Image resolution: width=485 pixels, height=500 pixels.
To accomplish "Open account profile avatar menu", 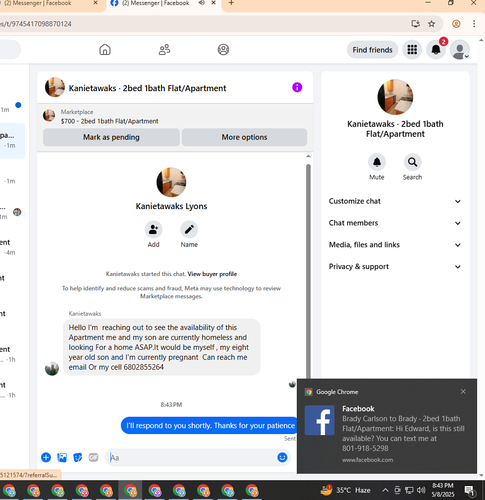I will pyautogui.click(x=460, y=50).
